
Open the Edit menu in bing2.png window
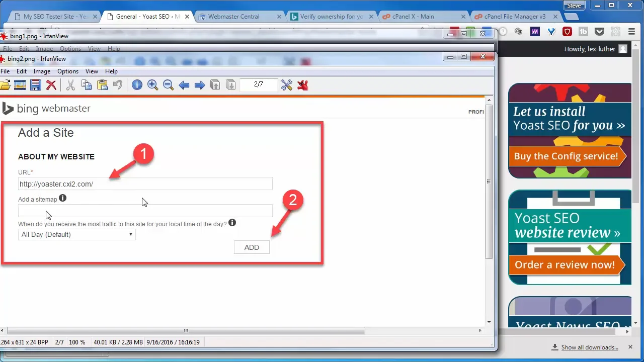22,71
